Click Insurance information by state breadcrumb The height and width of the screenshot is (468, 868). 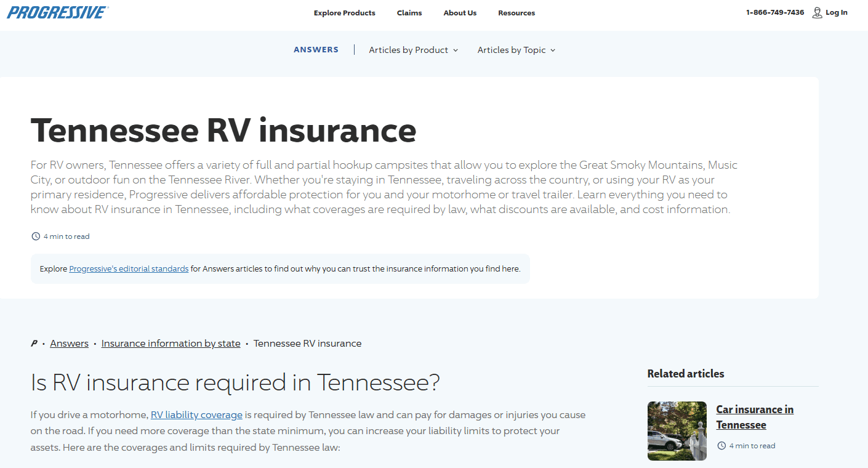point(171,344)
